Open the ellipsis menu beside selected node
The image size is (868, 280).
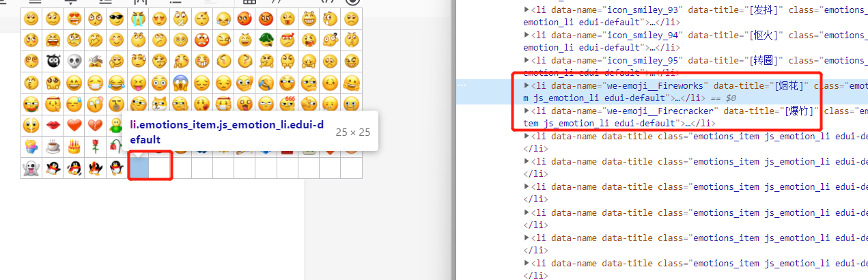tap(462, 85)
